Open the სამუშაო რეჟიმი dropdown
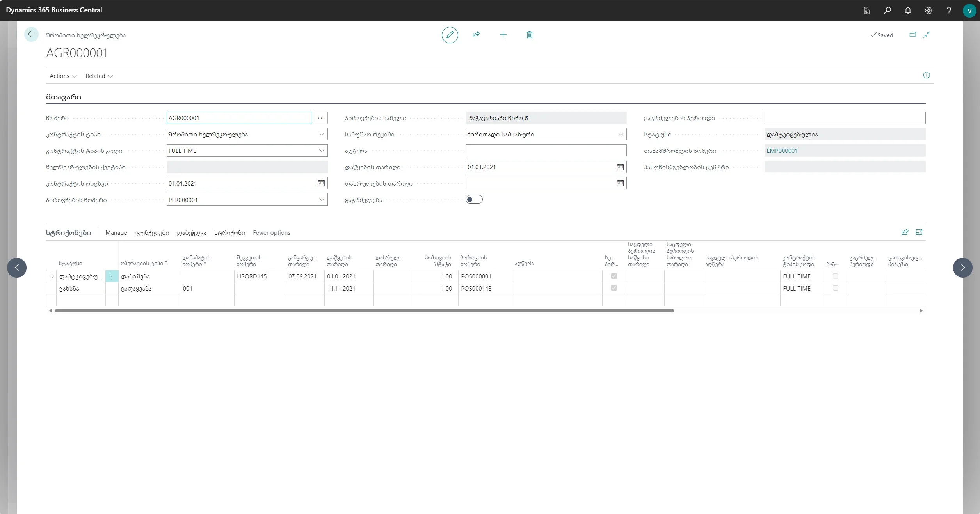The height and width of the screenshot is (514, 980). [x=621, y=135]
